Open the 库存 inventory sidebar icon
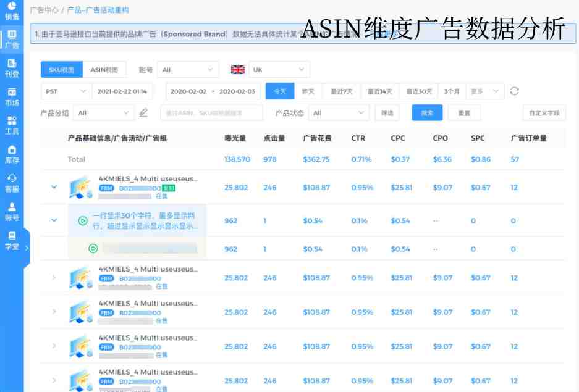This screenshot has width=579, height=392. coord(11,154)
